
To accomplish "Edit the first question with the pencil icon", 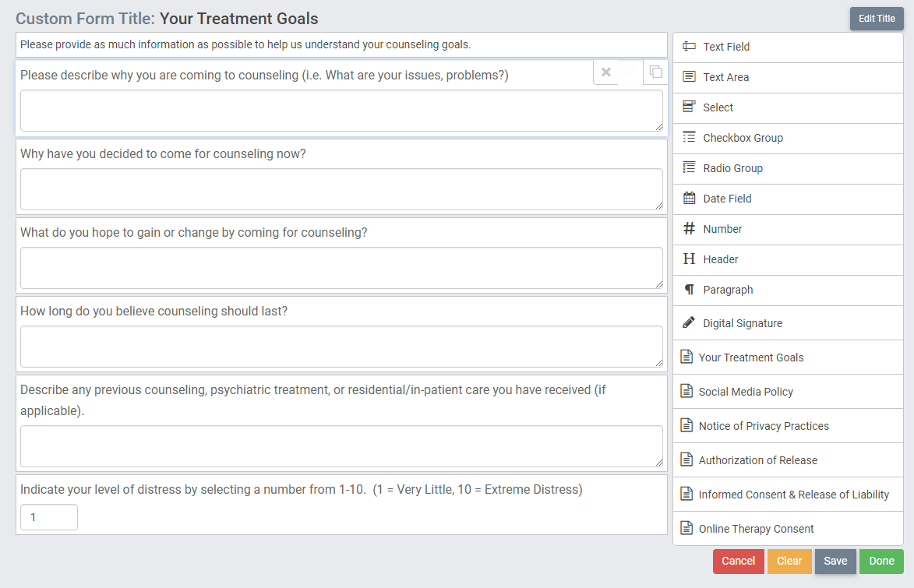I will click(631, 72).
